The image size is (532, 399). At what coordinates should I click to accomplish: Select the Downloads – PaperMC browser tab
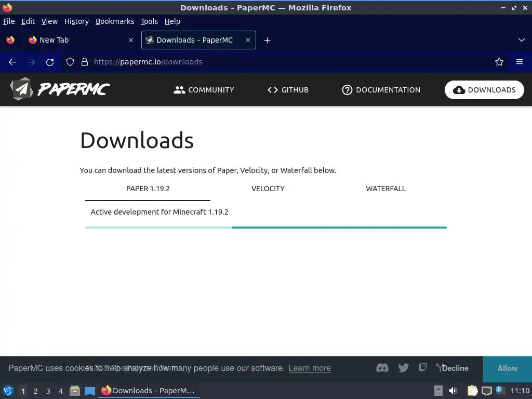[x=198, y=40]
